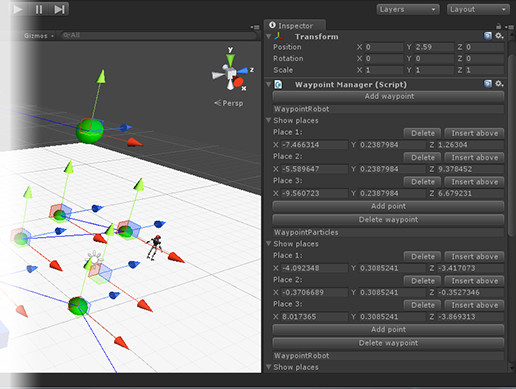Open Transform component gear menu
The width and height of the screenshot is (516, 389).
click(x=499, y=36)
